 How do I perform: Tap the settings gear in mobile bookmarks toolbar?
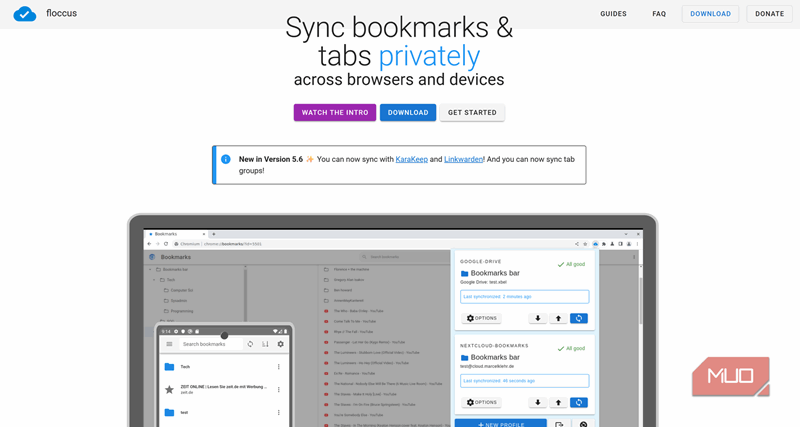(x=280, y=344)
